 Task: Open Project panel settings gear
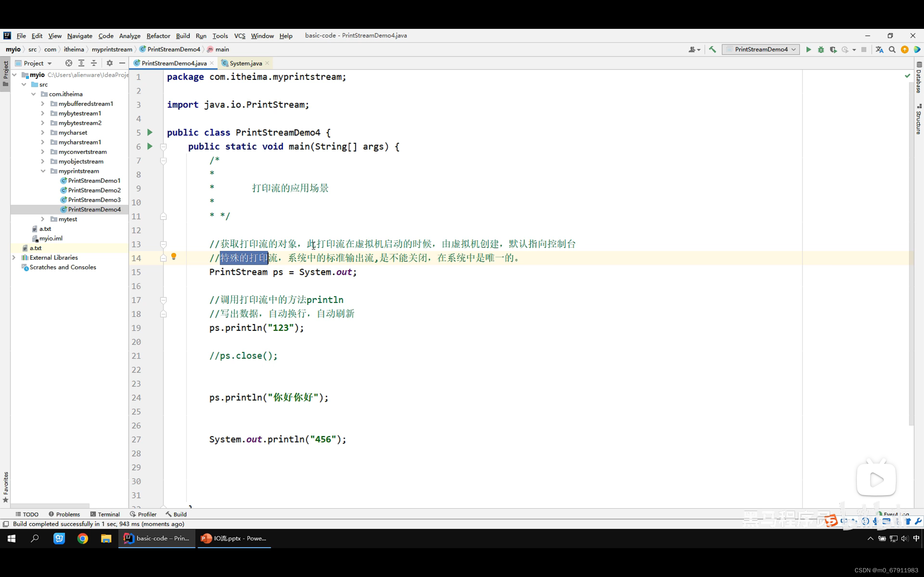point(110,63)
